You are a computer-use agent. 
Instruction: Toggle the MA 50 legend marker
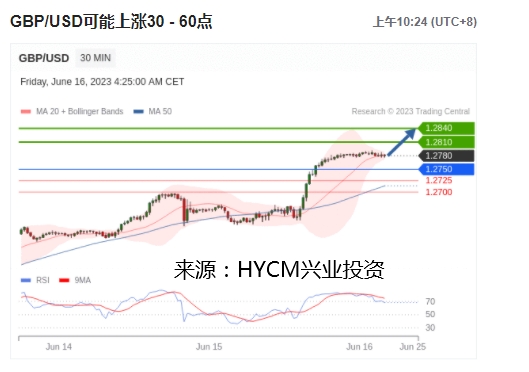click(x=139, y=112)
